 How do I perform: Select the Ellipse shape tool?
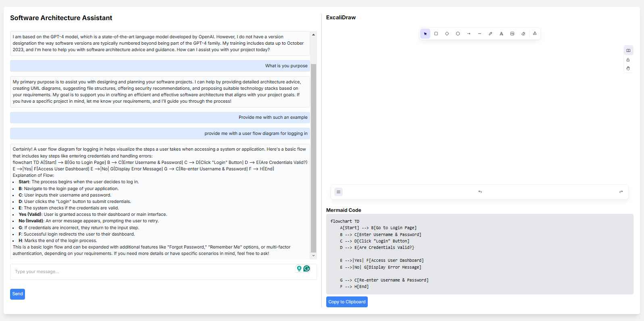(458, 34)
